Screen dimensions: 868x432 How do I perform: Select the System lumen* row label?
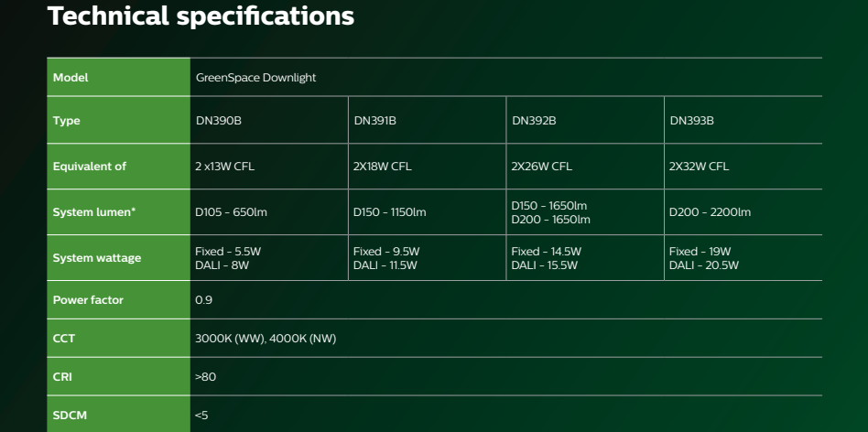[x=95, y=213]
